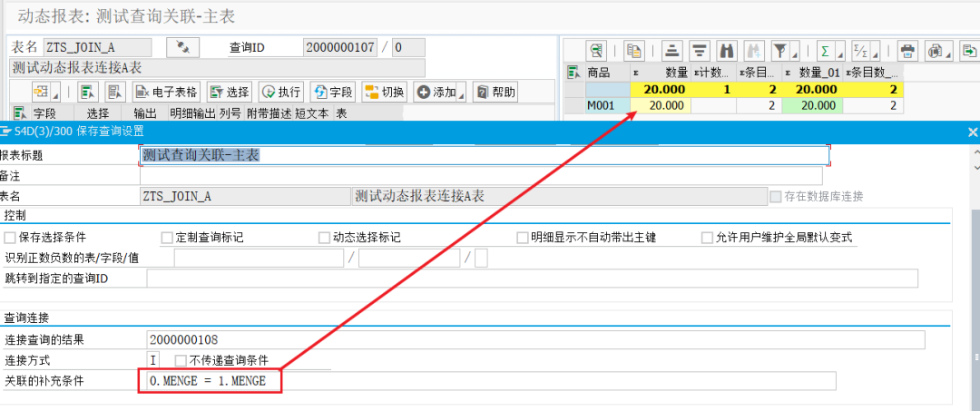The width and height of the screenshot is (980, 411).
Task: Click the 连接方式 field containing I
Action: 153,360
